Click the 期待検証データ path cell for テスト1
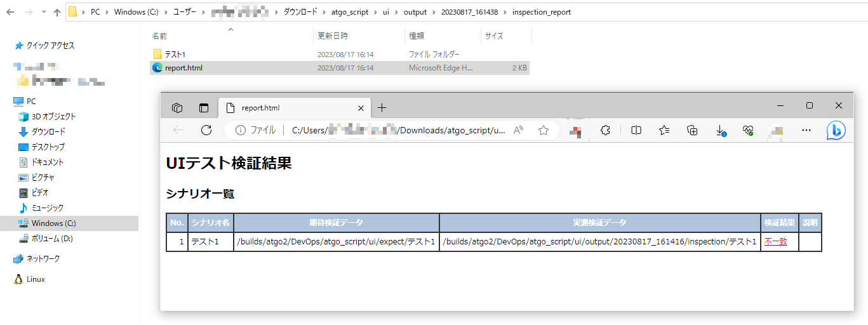The image size is (868, 325). pyautogui.click(x=337, y=242)
